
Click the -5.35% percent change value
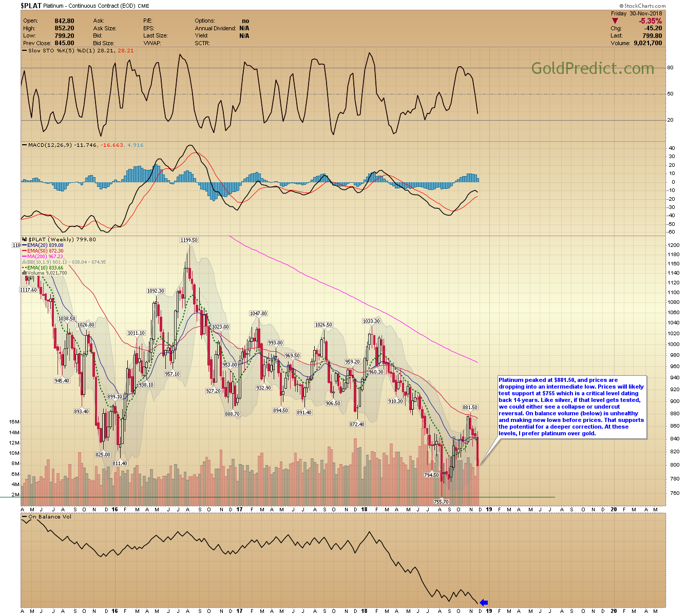click(651, 21)
